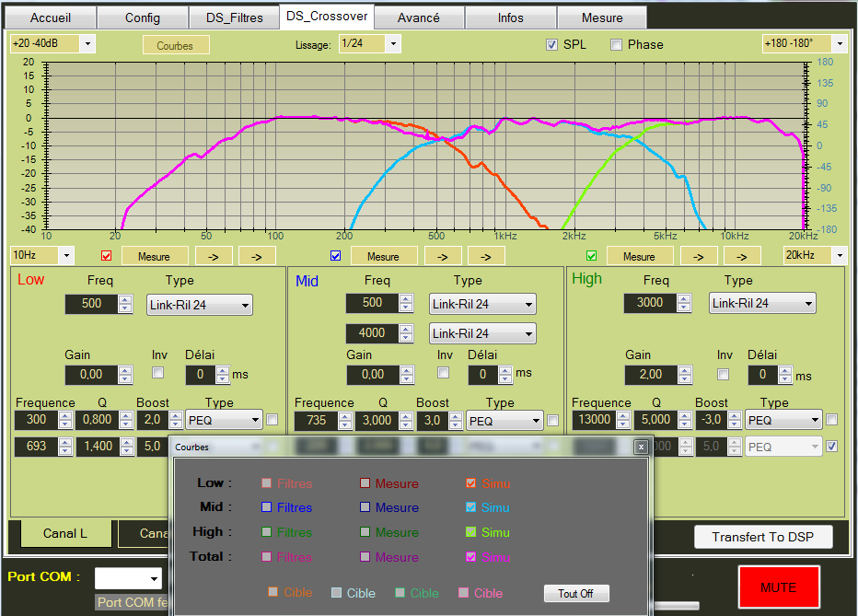Click the High Gain input field

(x=650, y=375)
